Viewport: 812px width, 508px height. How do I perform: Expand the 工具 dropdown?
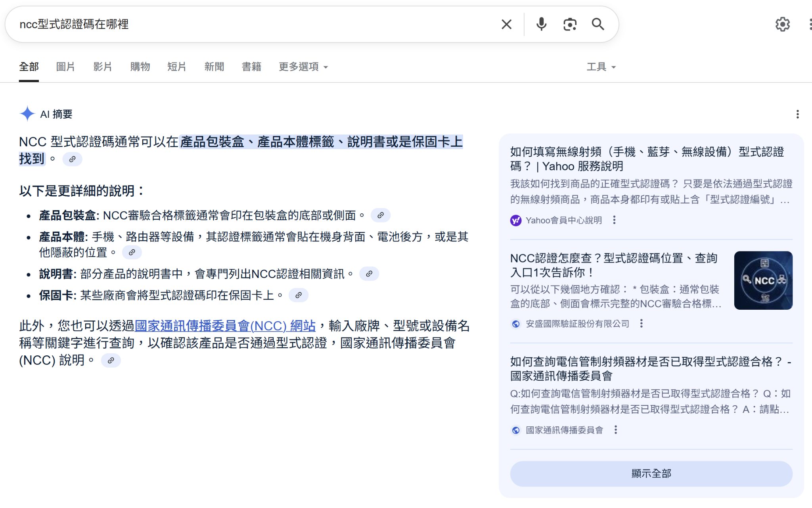point(601,67)
